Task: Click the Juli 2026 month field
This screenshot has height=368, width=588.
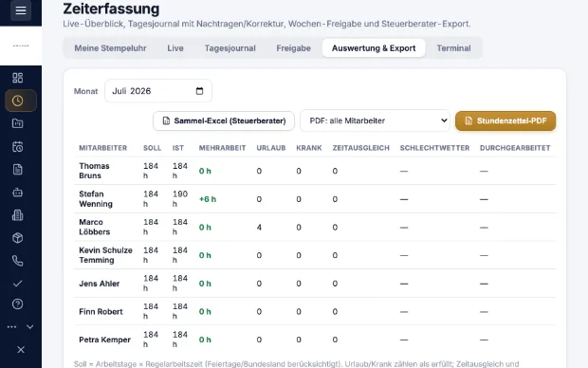Action: coord(157,91)
